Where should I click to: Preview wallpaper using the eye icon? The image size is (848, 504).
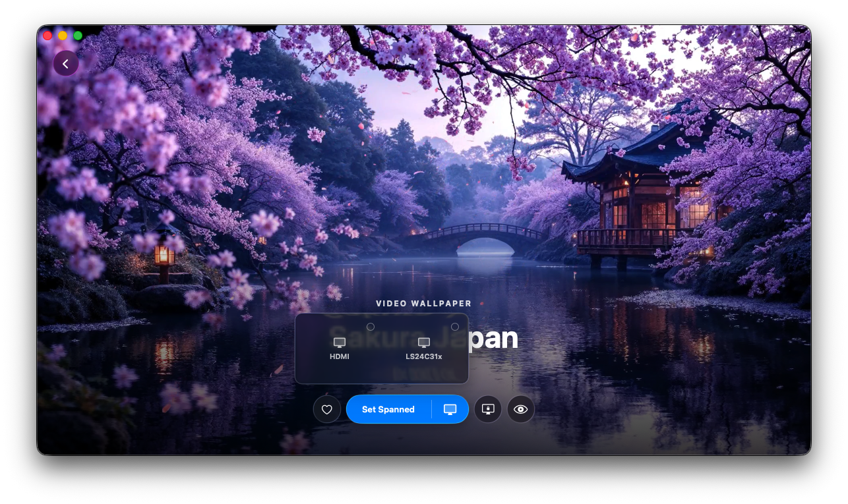521,409
